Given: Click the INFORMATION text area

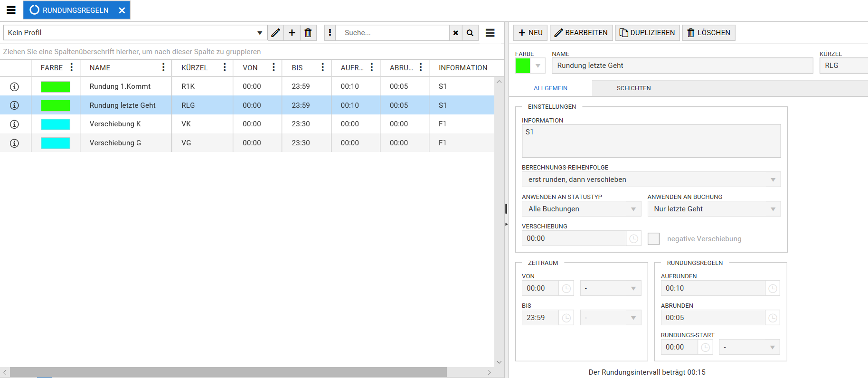Looking at the screenshot, I should (651, 141).
